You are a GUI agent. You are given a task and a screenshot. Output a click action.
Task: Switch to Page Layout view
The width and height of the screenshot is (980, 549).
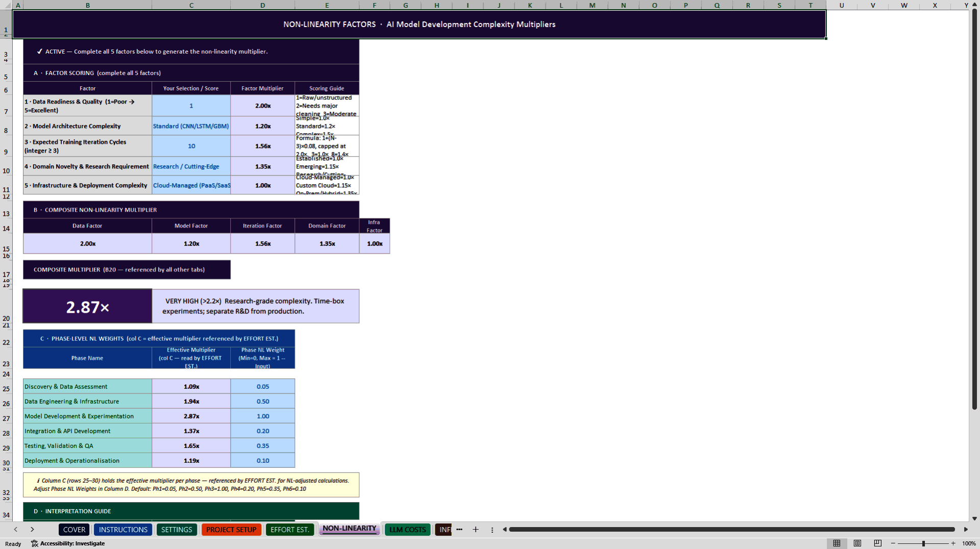click(857, 543)
